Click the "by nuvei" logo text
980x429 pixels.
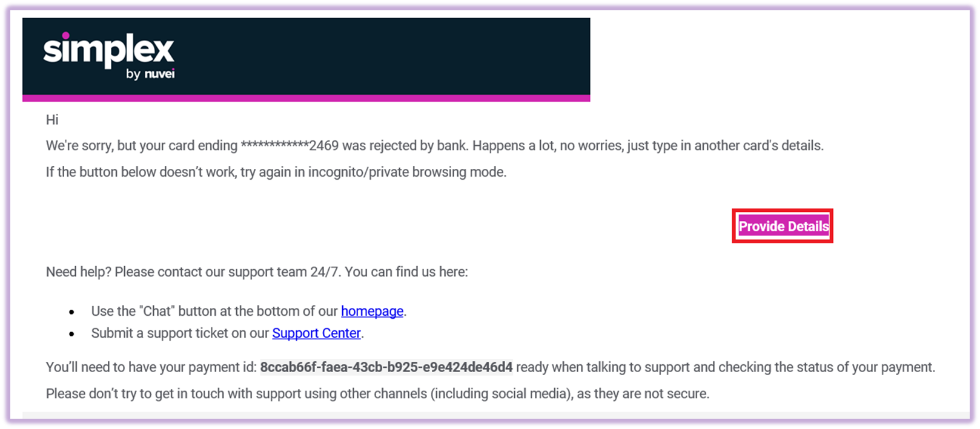(x=150, y=74)
